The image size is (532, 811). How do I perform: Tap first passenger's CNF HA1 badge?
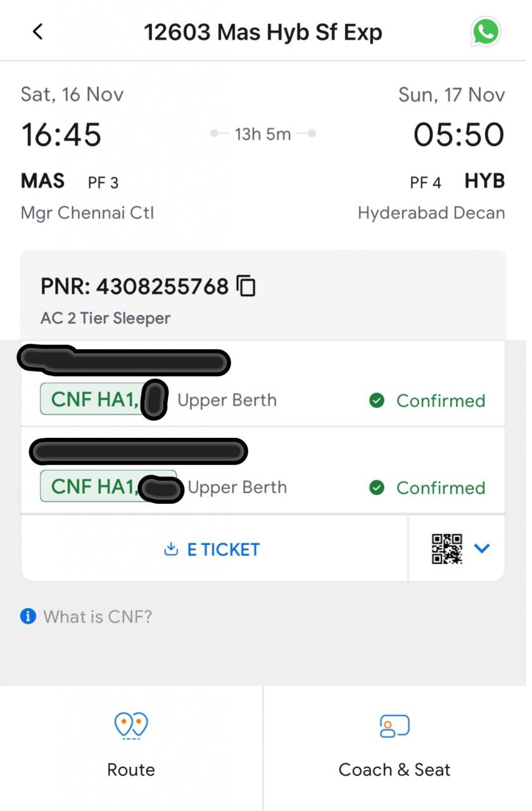pos(94,400)
